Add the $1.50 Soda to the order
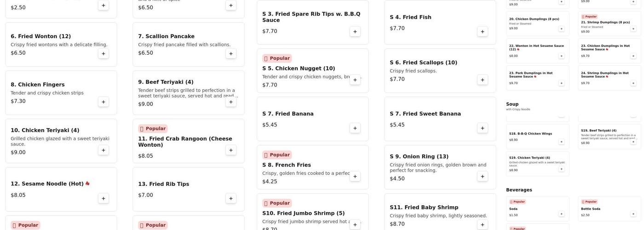This screenshot has height=230, width=644. 561,214
